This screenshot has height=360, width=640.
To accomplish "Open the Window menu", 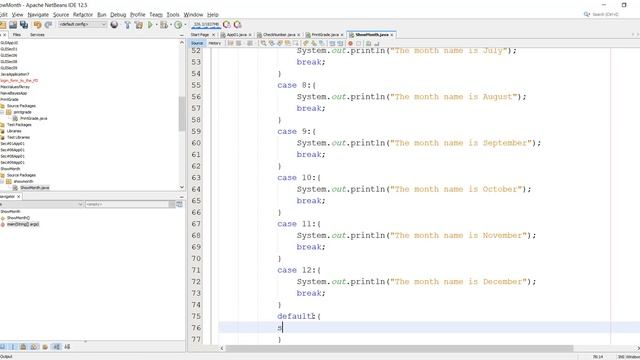I will tap(193, 15).
